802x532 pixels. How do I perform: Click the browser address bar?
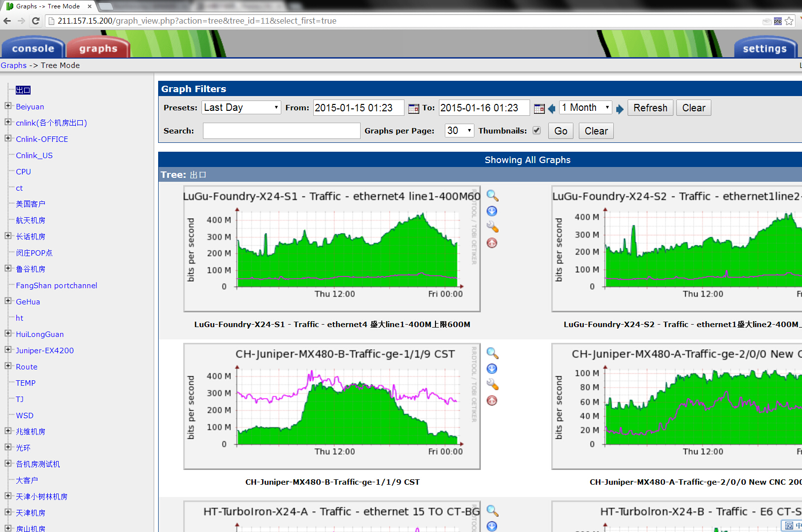click(x=404, y=21)
